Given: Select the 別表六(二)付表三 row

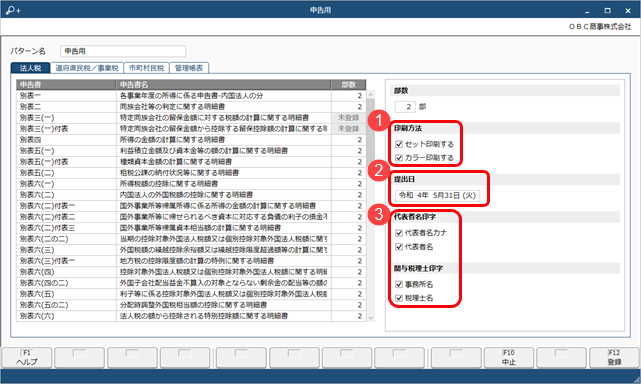Looking at the screenshot, I should tap(191, 228).
